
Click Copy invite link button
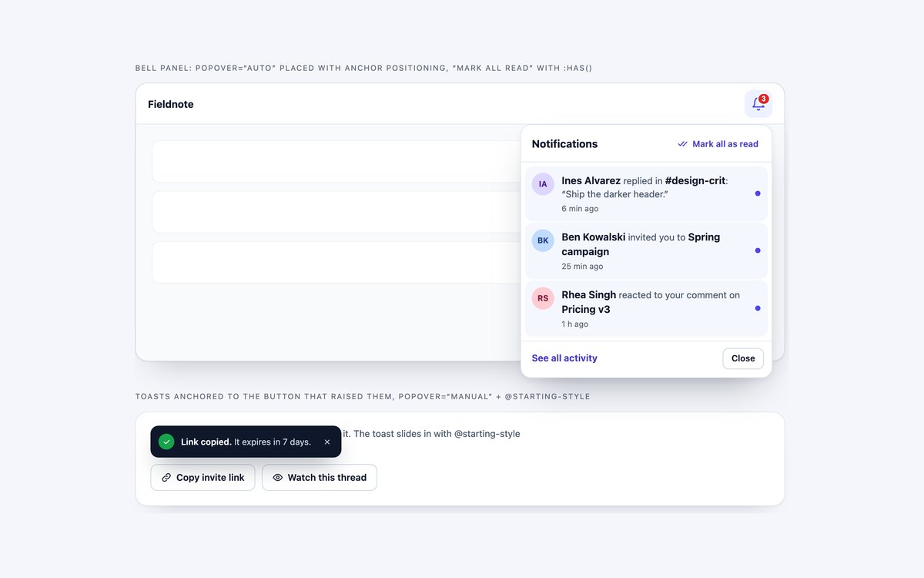(203, 477)
